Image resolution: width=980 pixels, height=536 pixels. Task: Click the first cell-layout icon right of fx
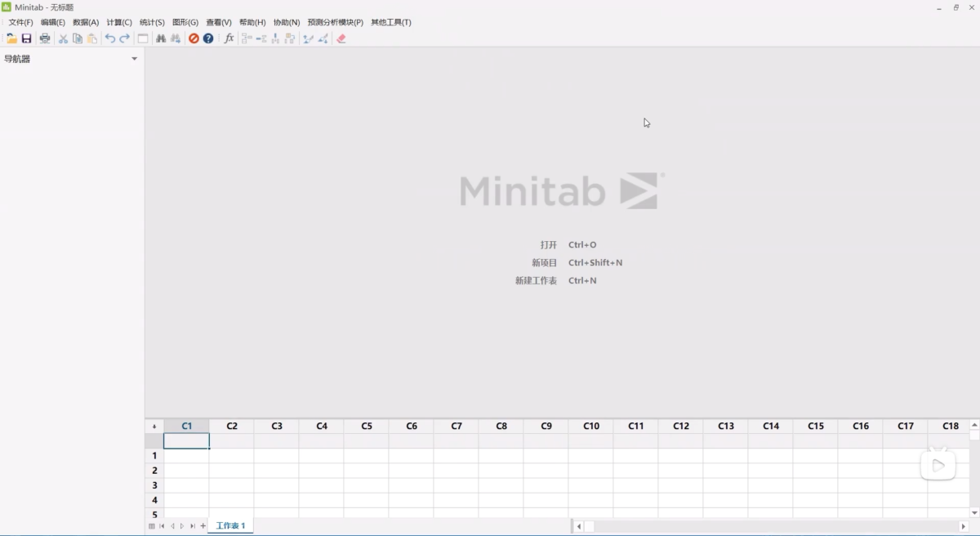pyautogui.click(x=247, y=38)
